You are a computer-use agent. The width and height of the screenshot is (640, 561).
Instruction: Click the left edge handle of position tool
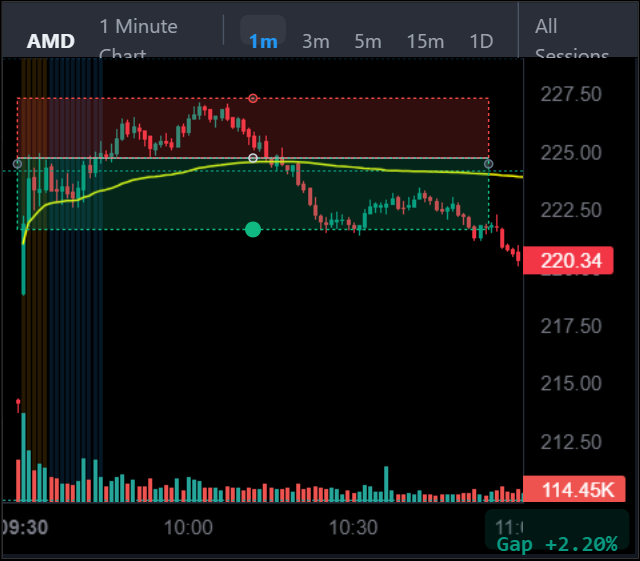point(17,164)
